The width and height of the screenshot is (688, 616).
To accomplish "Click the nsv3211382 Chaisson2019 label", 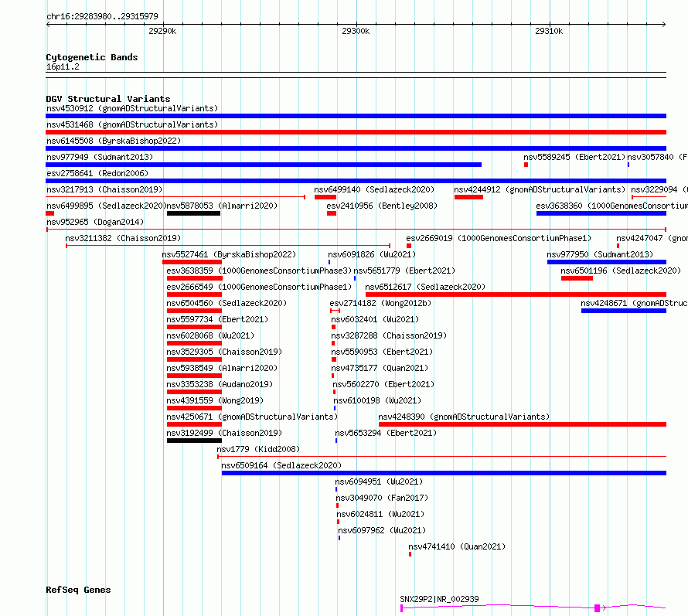I will tap(123, 238).
